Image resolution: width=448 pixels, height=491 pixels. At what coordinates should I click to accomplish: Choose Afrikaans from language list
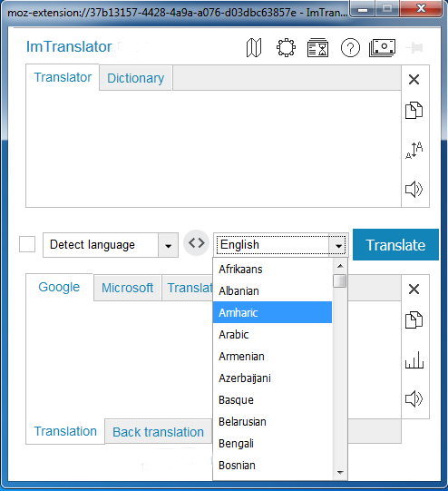point(272,269)
